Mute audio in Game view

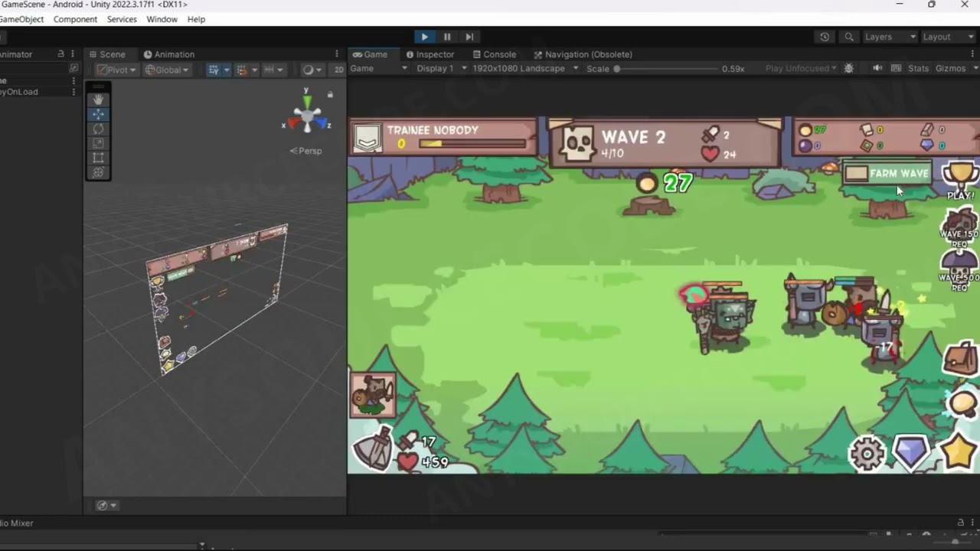click(x=877, y=68)
